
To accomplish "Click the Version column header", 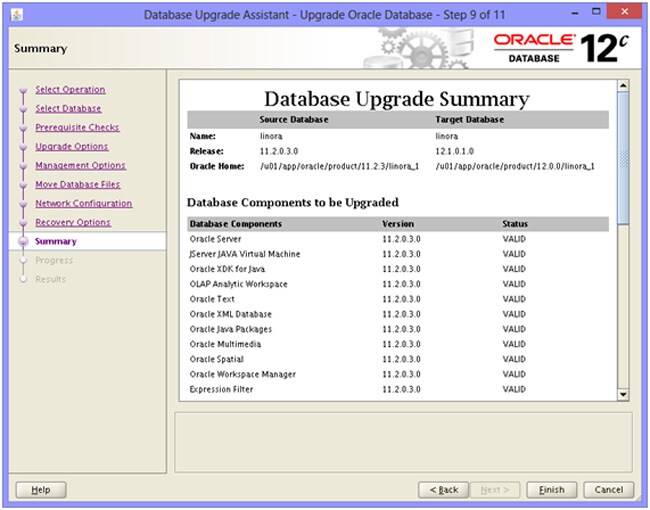I will (398, 224).
